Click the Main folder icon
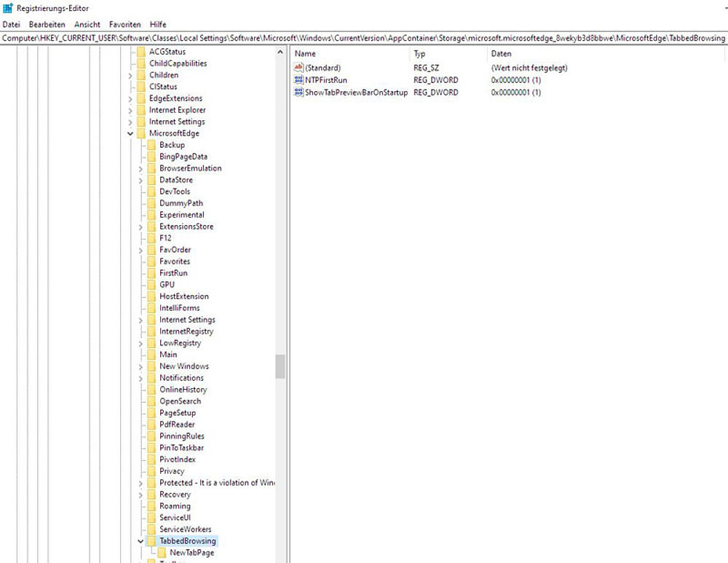Viewport: 728px width, 563px height. (x=151, y=355)
